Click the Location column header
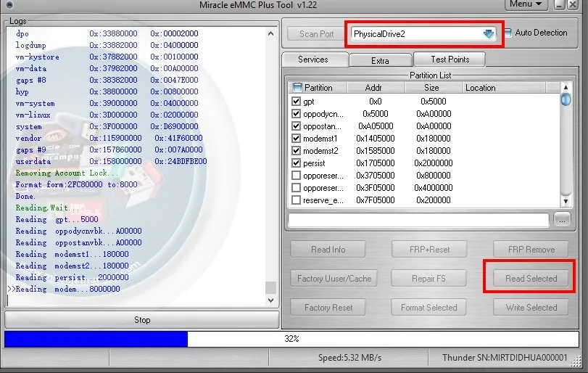Viewport: 588px width, 373px height. point(504,87)
